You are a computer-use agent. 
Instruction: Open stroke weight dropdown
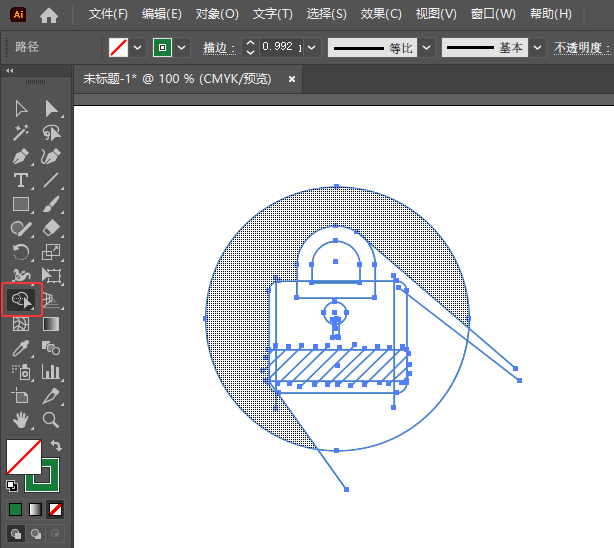(312, 48)
